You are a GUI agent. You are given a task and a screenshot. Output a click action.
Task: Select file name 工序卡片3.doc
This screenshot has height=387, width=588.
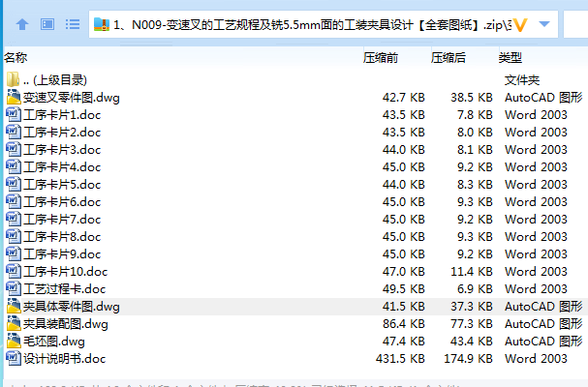click(x=62, y=150)
